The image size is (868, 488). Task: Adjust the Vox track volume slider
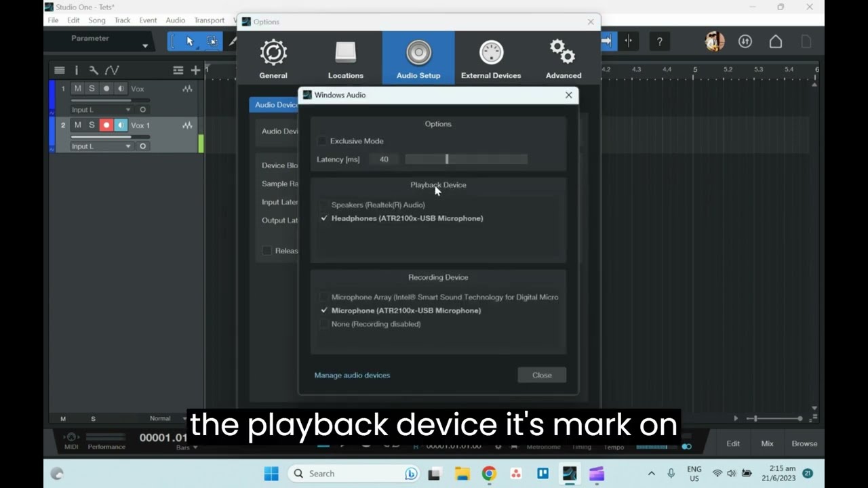pos(111,100)
